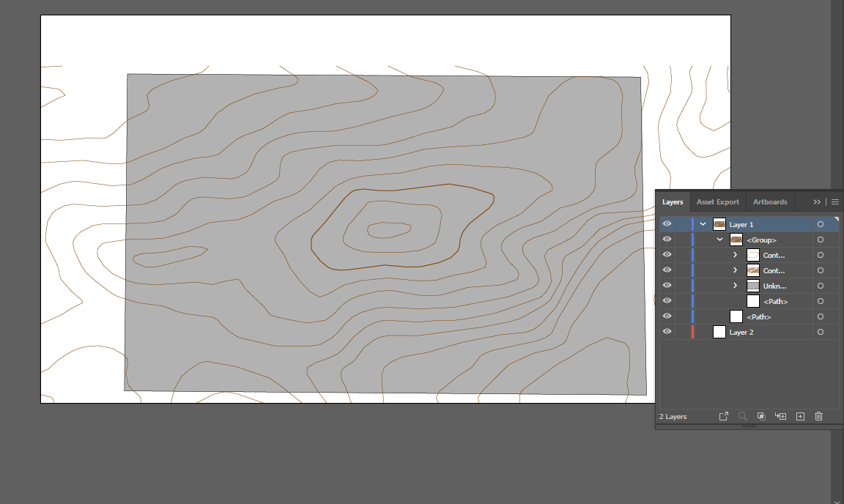The width and height of the screenshot is (844, 504).
Task: Click the Create New Layer icon
Action: point(800,416)
